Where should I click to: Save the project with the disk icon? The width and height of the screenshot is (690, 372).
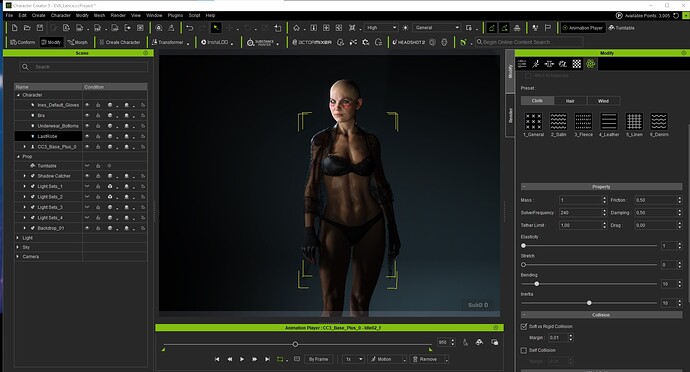click(40, 28)
